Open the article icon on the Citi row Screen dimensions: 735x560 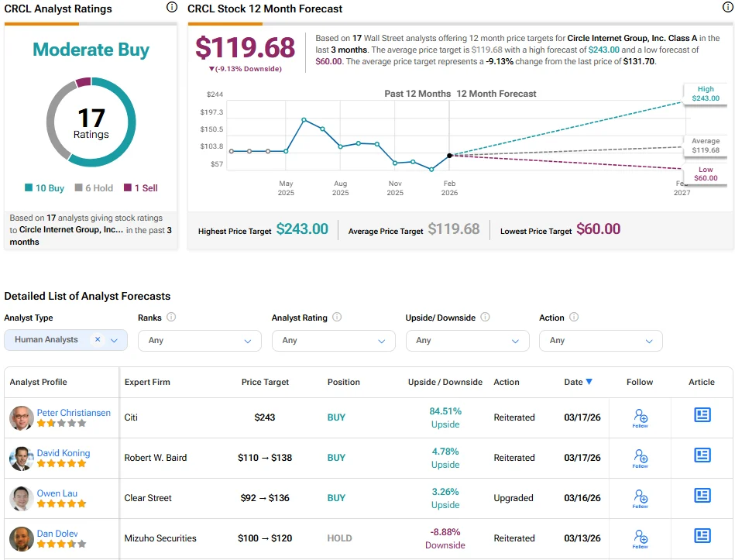(x=702, y=415)
